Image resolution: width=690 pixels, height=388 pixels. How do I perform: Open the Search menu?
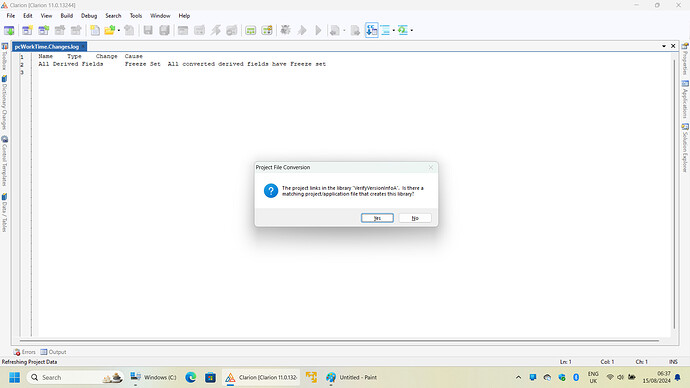(113, 15)
